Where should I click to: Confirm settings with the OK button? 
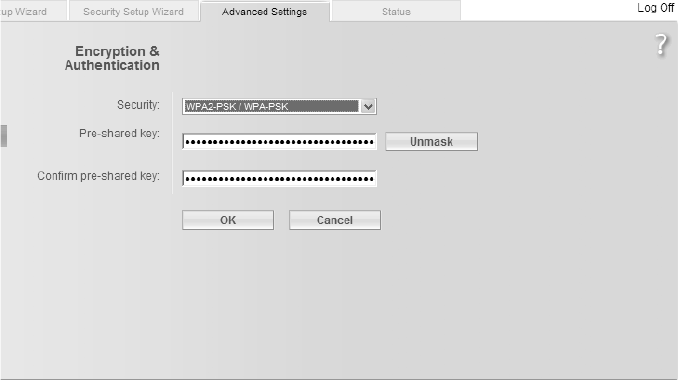tap(228, 220)
